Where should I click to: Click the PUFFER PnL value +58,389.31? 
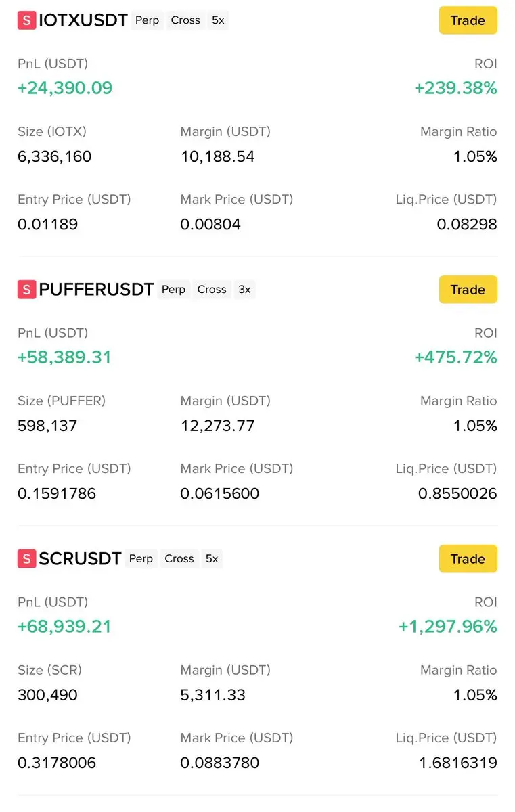coord(64,357)
